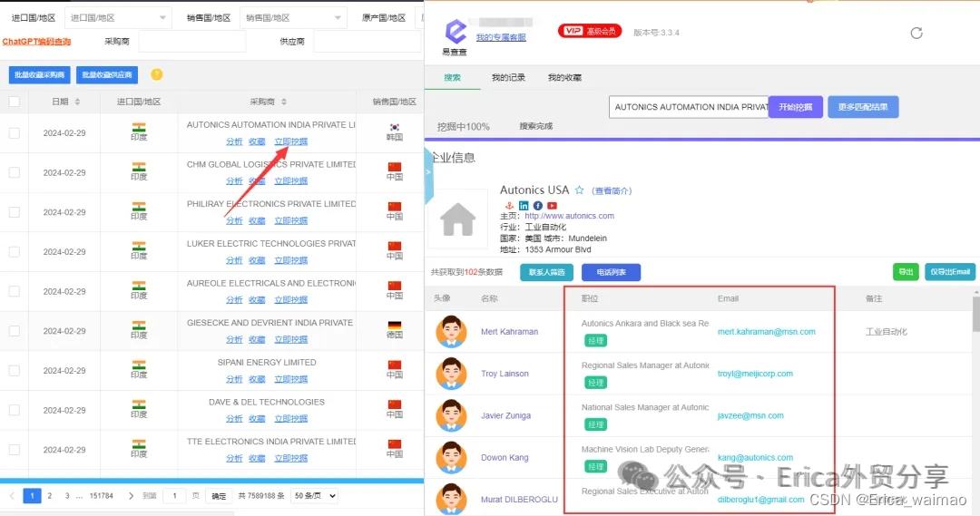Open the YouTube icon under Autonics USA
The width and height of the screenshot is (980, 516).
552,206
